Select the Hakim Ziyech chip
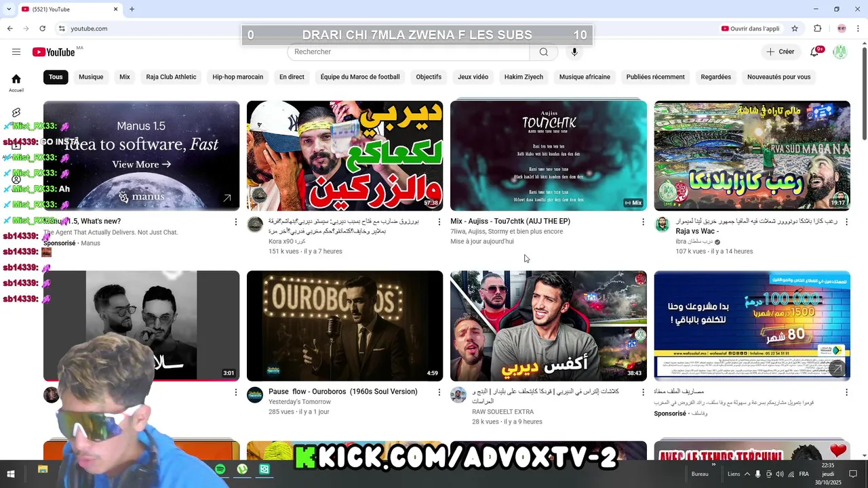Viewport: 868px width, 488px height. click(x=524, y=77)
